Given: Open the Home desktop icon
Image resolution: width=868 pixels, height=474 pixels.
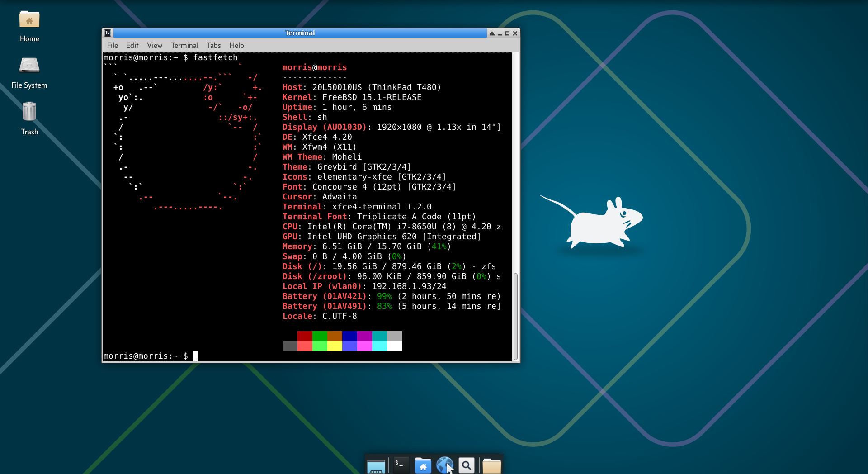Looking at the screenshot, I should (x=29, y=27).
